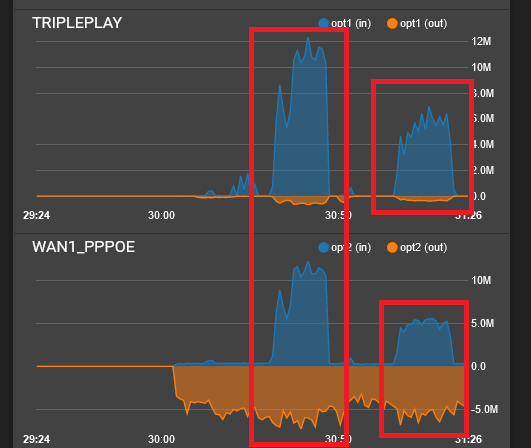Image resolution: width=531 pixels, height=448 pixels.
Task: Click the 10M axis label in TRIPLEPLAY
Action: (x=481, y=67)
